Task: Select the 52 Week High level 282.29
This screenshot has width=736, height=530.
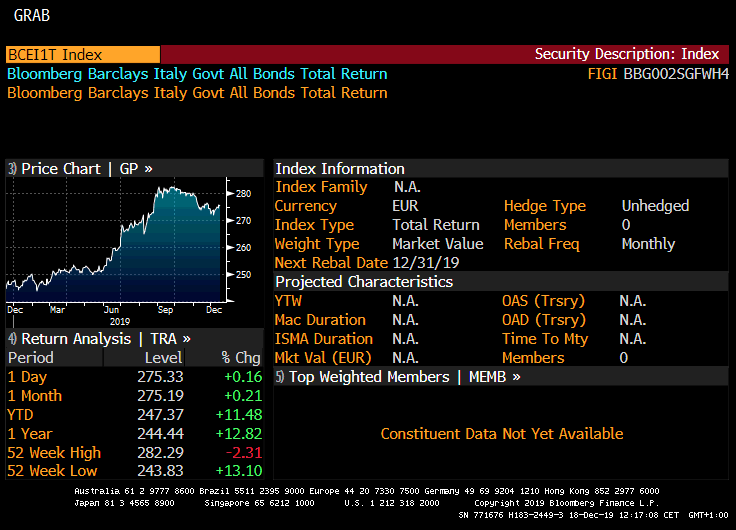Action: point(160,453)
